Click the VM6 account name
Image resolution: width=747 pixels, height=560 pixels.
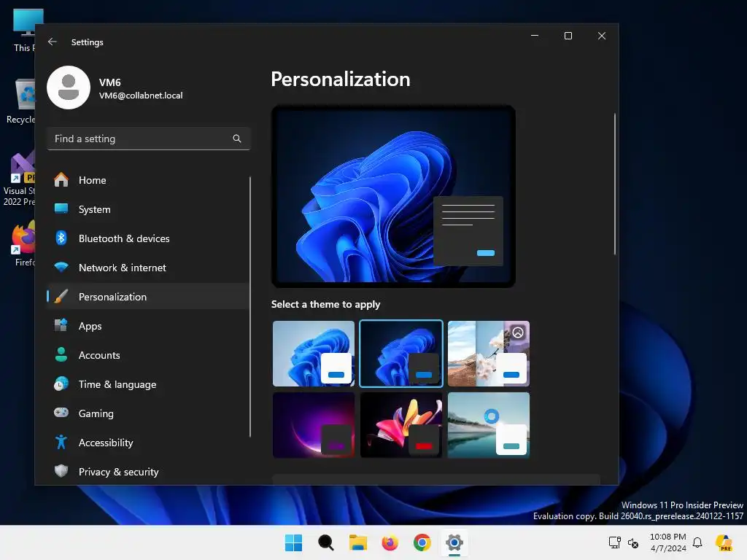109,82
